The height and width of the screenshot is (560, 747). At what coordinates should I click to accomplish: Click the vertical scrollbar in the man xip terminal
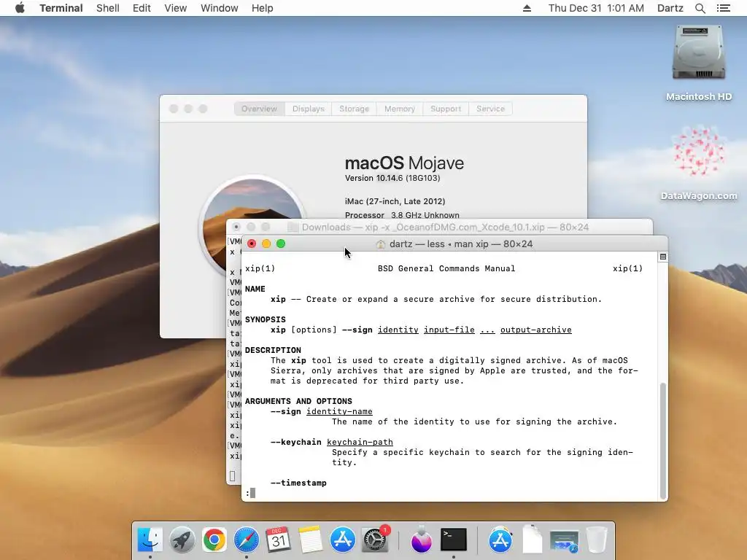[662, 440]
